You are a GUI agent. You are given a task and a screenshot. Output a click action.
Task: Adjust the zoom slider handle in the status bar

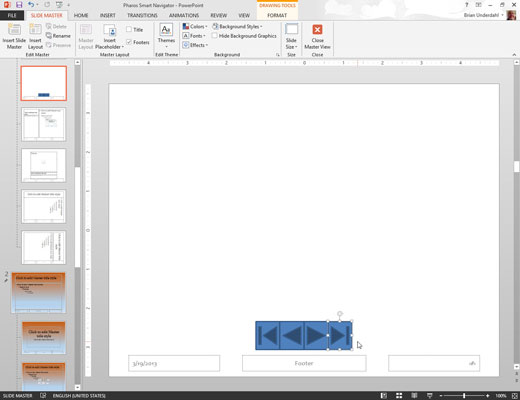click(x=464, y=396)
